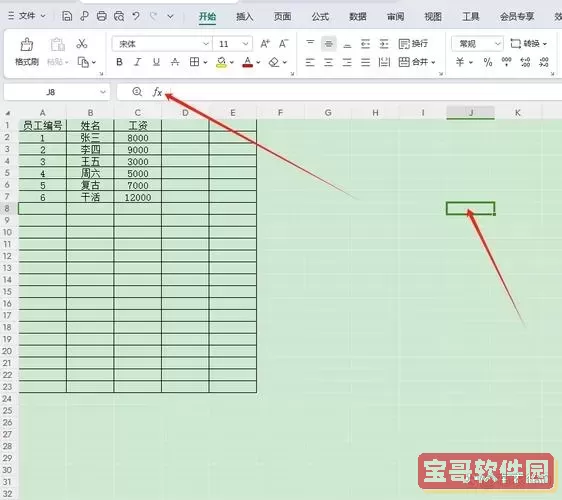Switch to the 视图 (View) tab
Viewport: 562px width, 500px height.
(433, 16)
